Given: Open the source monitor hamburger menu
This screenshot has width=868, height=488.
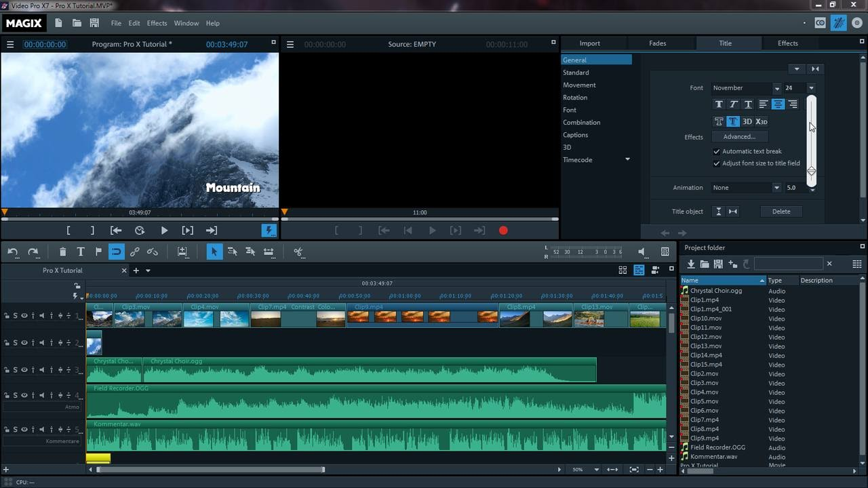Looking at the screenshot, I should 290,44.
